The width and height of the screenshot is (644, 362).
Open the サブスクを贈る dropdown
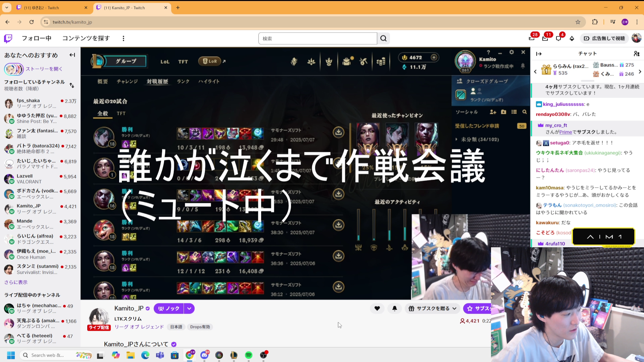(432, 308)
